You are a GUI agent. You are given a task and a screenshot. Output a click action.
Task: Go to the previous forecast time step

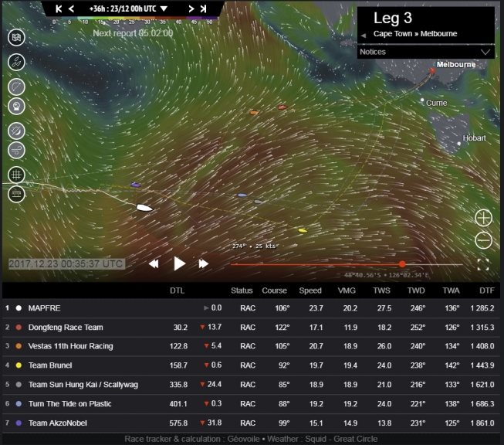(x=71, y=8)
